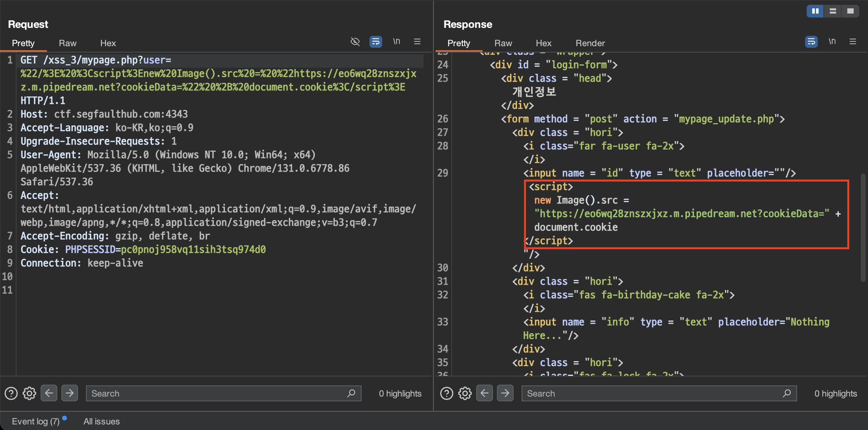
Task: Open Response search settings gear
Action: click(465, 393)
